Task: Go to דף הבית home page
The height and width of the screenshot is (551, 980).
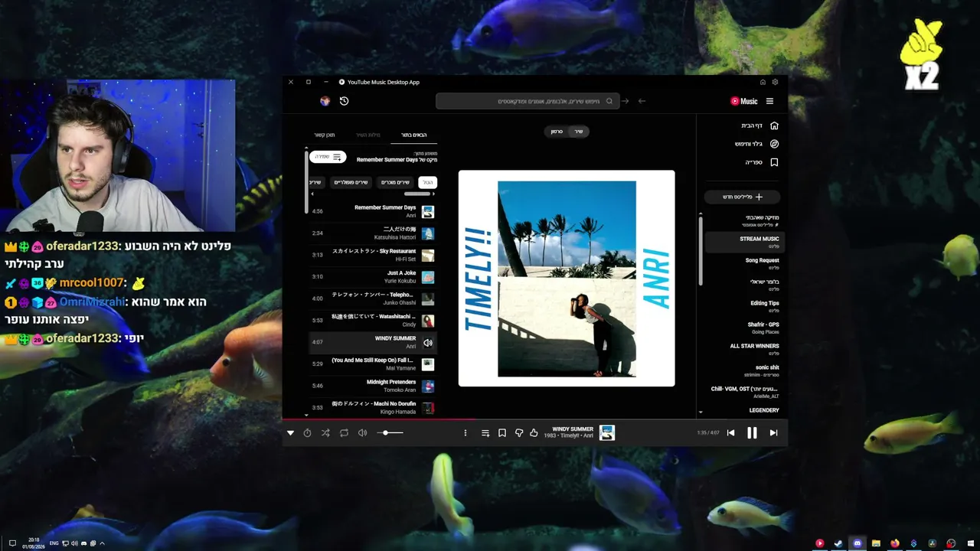Action: point(759,126)
